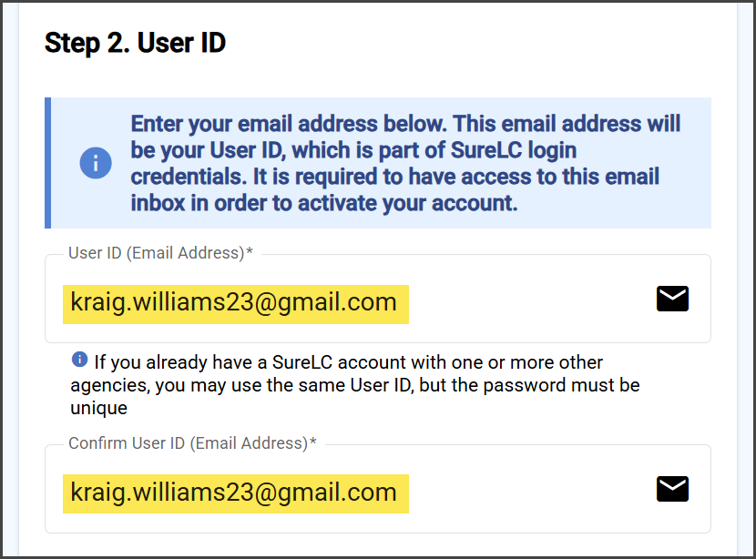The width and height of the screenshot is (756, 559).
Task: Click the large blue info icon in banner
Action: (96, 163)
